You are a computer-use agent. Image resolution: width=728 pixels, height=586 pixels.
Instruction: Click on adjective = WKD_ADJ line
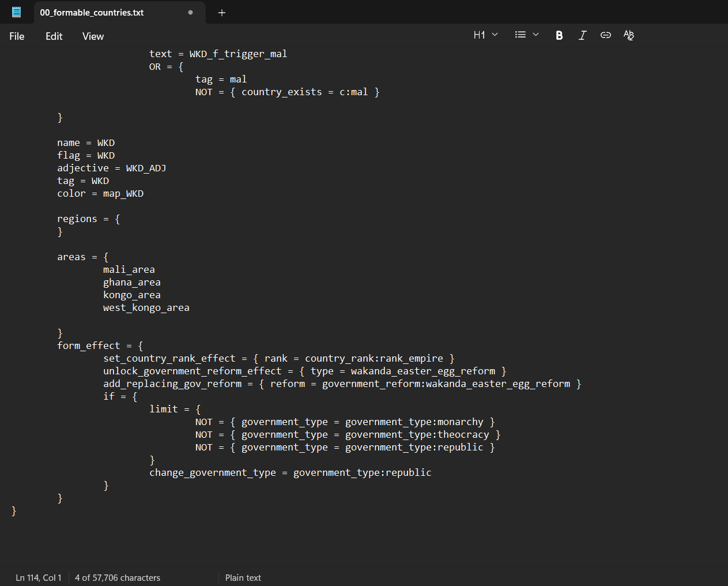111,168
